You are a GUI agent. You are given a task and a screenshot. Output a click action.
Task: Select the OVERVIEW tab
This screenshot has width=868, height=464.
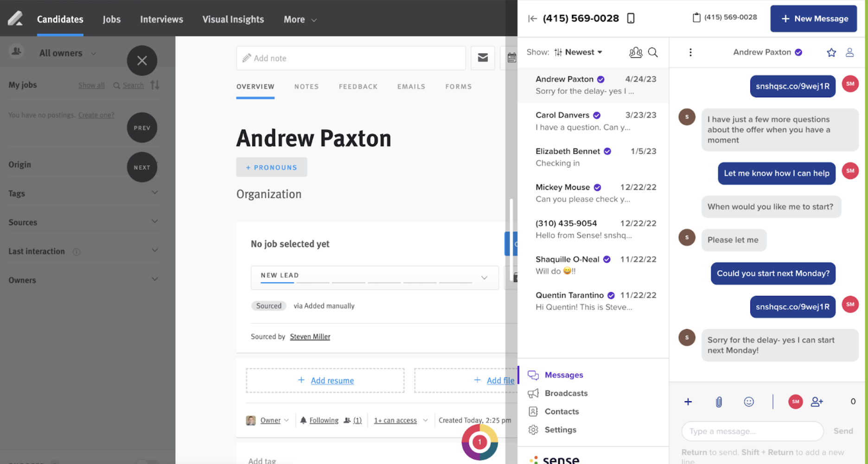(255, 86)
